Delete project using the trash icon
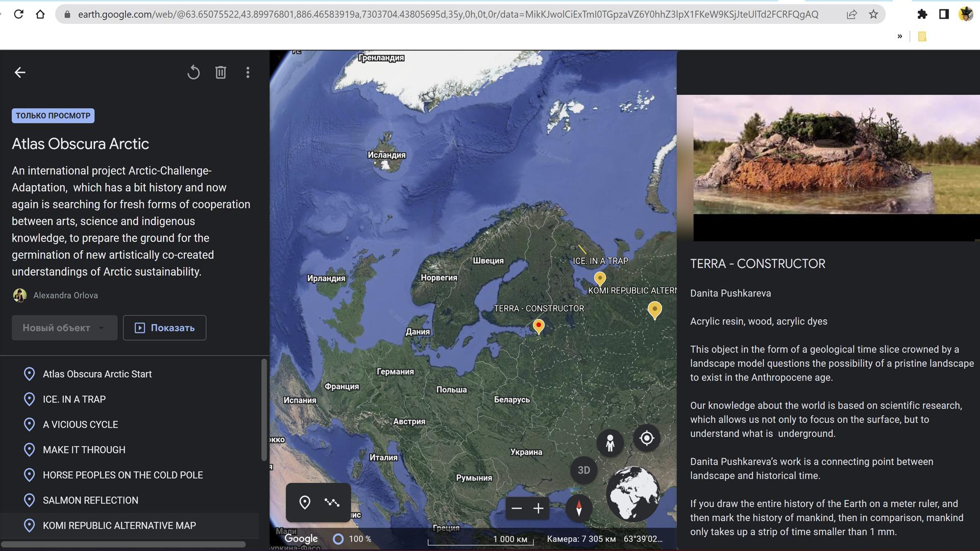This screenshot has height=551, width=980. click(220, 72)
